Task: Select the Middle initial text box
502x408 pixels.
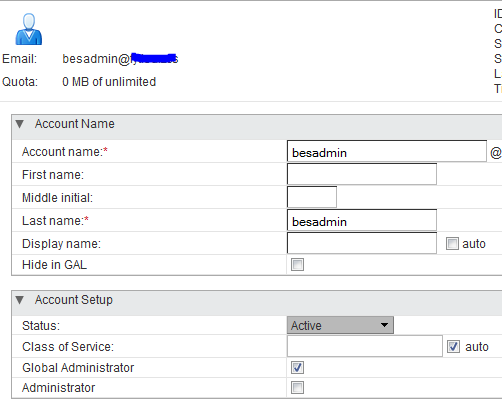Action: [x=312, y=197]
